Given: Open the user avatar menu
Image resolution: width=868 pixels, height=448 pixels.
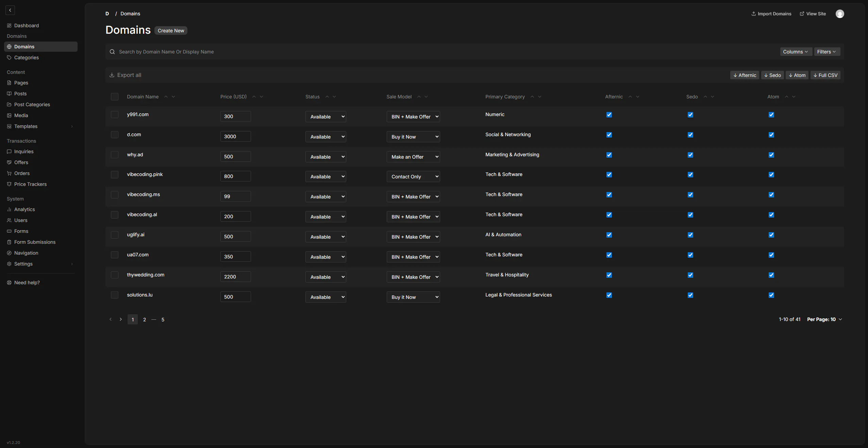Looking at the screenshot, I should coord(840,14).
